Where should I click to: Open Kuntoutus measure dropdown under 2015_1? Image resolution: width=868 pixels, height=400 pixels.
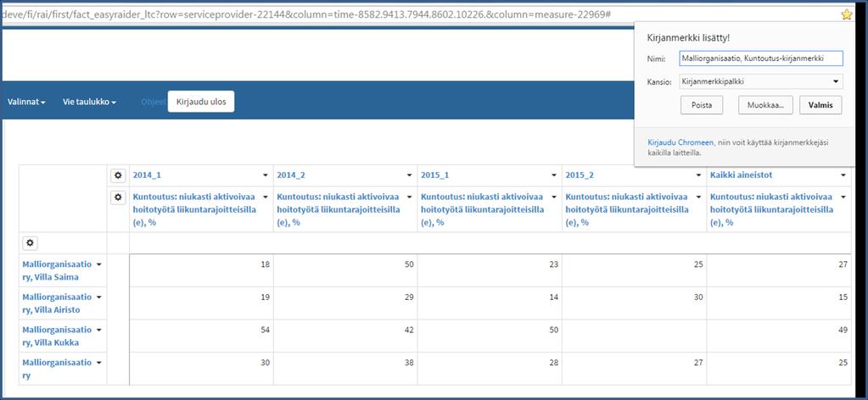click(x=554, y=197)
